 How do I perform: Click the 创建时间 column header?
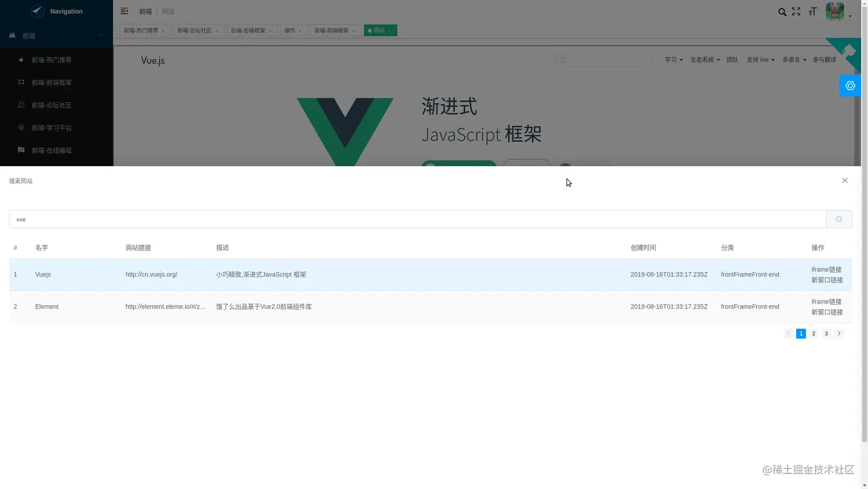click(643, 248)
